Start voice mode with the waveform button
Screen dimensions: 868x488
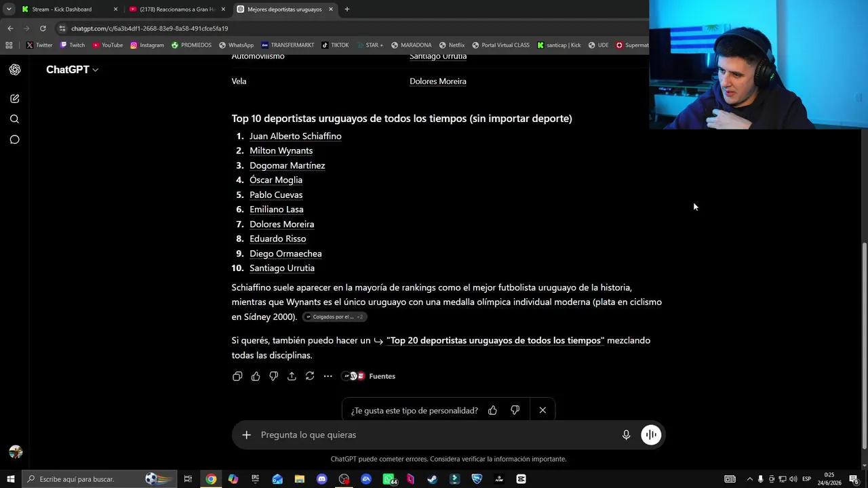click(651, 434)
